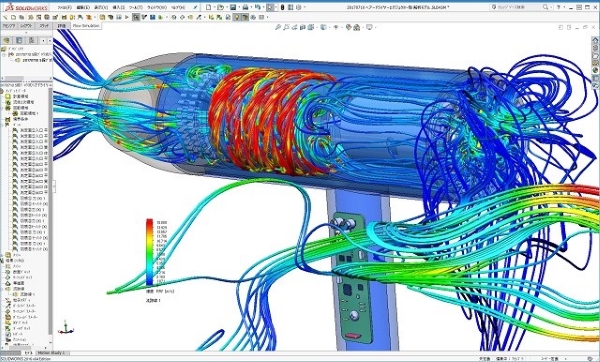Click the Zoom to Fit magnifier icon

[x=278, y=27]
